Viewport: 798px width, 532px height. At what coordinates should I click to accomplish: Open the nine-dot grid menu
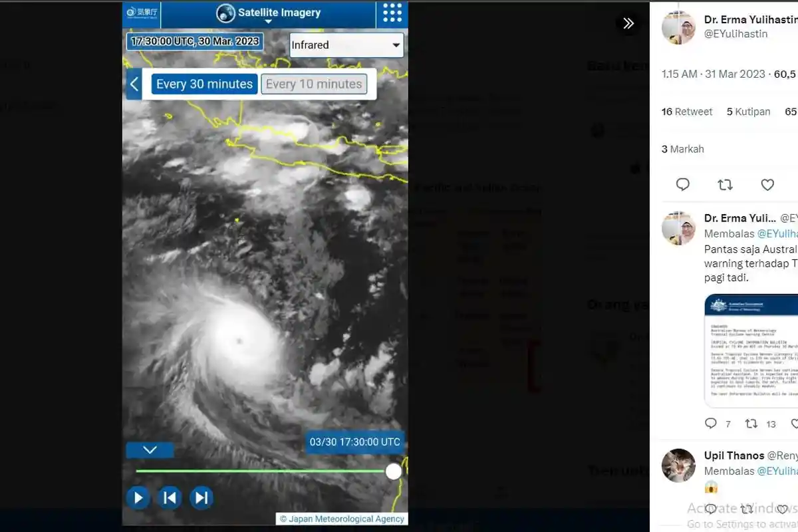(x=392, y=13)
